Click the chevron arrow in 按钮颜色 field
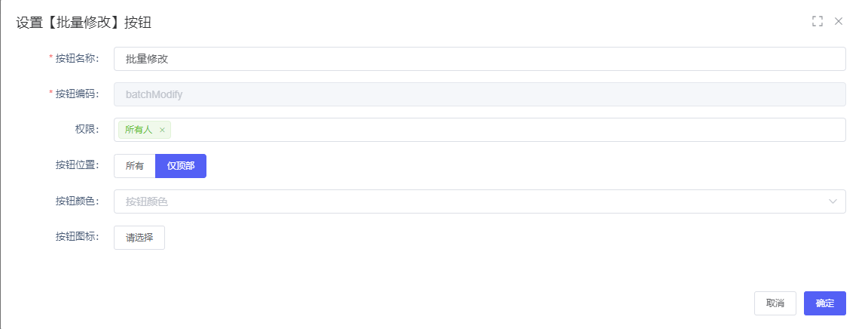Image resolution: width=868 pixels, height=329 pixels. (x=833, y=201)
